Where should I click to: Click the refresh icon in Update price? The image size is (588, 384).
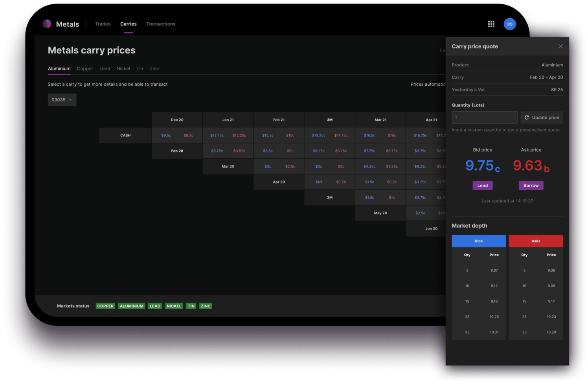click(x=527, y=118)
